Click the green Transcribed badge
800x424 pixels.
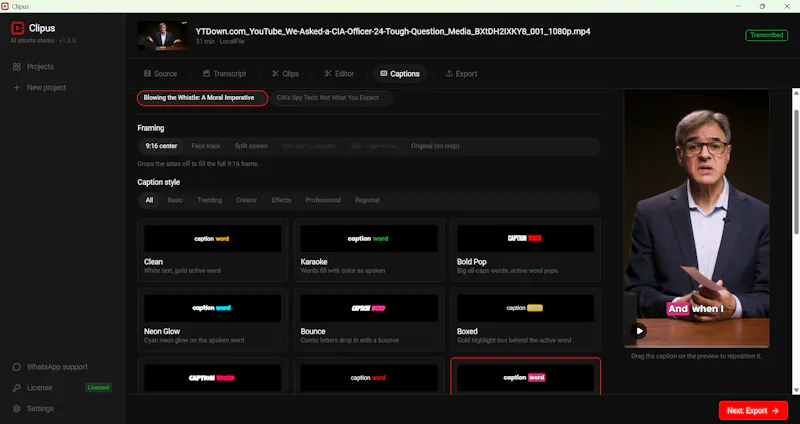[766, 35]
